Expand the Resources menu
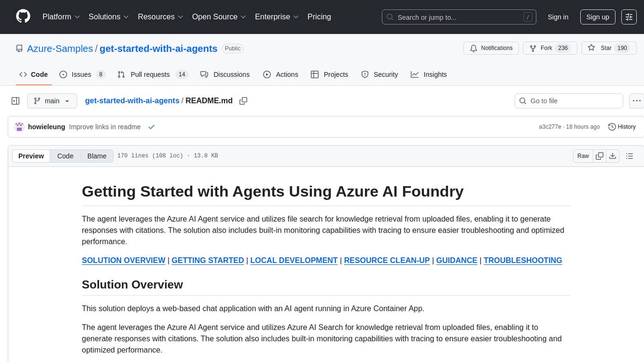The image size is (644, 362). click(x=161, y=17)
